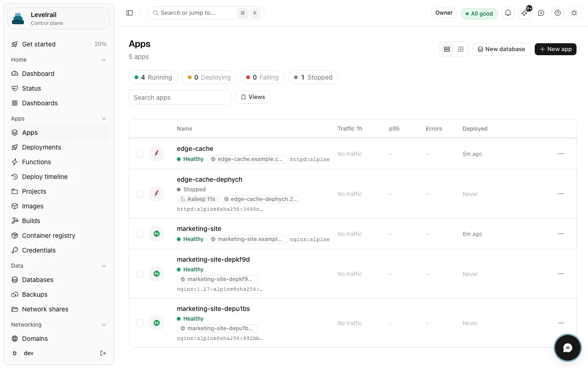This screenshot has width=588, height=368.
Task: Select the marketing-site-depkf9d checkbox
Action: pos(140,274)
